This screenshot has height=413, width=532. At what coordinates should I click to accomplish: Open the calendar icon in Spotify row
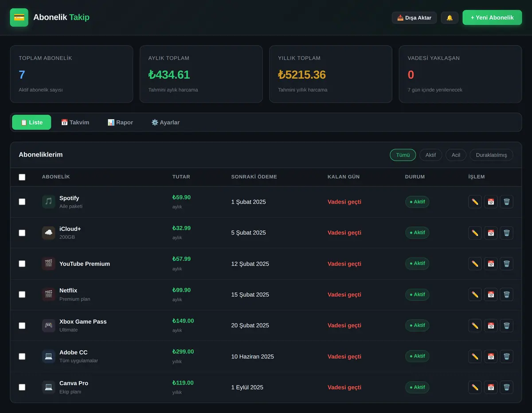click(x=491, y=202)
